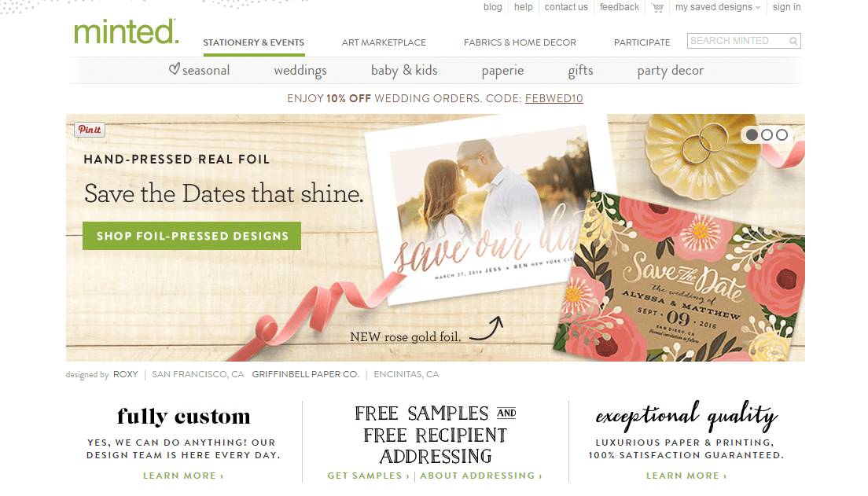Open the weddings submenu
Image resolution: width=868 pixels, height=496 pixels.
(x=300, y=71)
